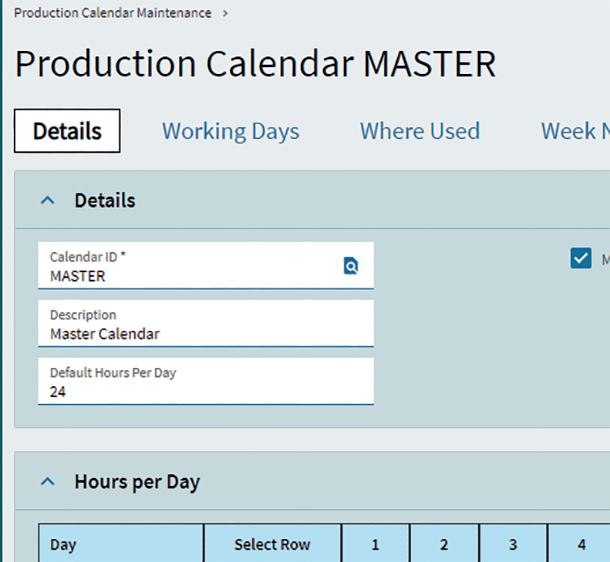Select column header 2 in hours table
Image resolution: width=610 pixels, height=562 pixels.
pos(444,545)
